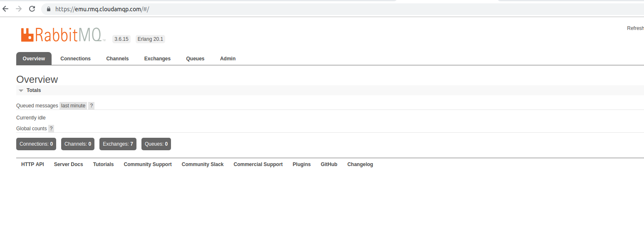644x226 pixels.
Task: Click the Exchanges: 7 counter
Action: pyautogui.click(x=118, y=144)
